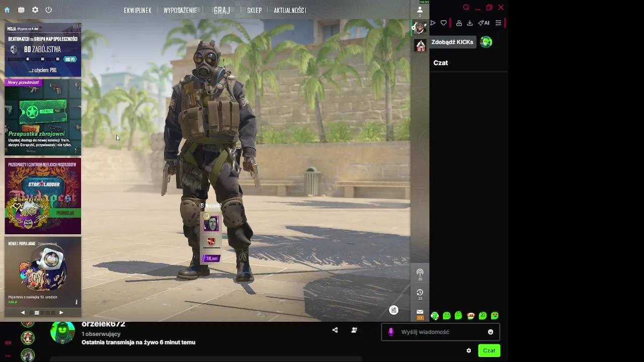Open the emoji picker smiley icon
The width and height of the screenshot is (644, 362).
pyautogui.click(x=491, y=332)
